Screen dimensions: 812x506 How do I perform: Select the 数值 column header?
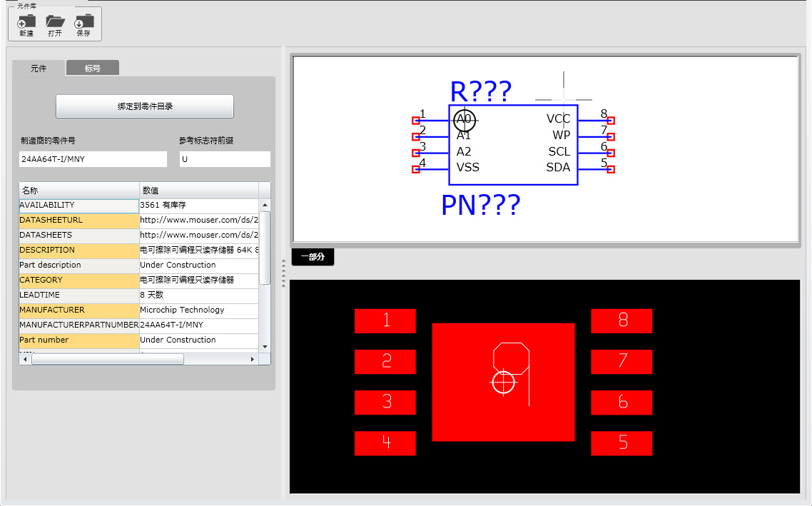199,190
